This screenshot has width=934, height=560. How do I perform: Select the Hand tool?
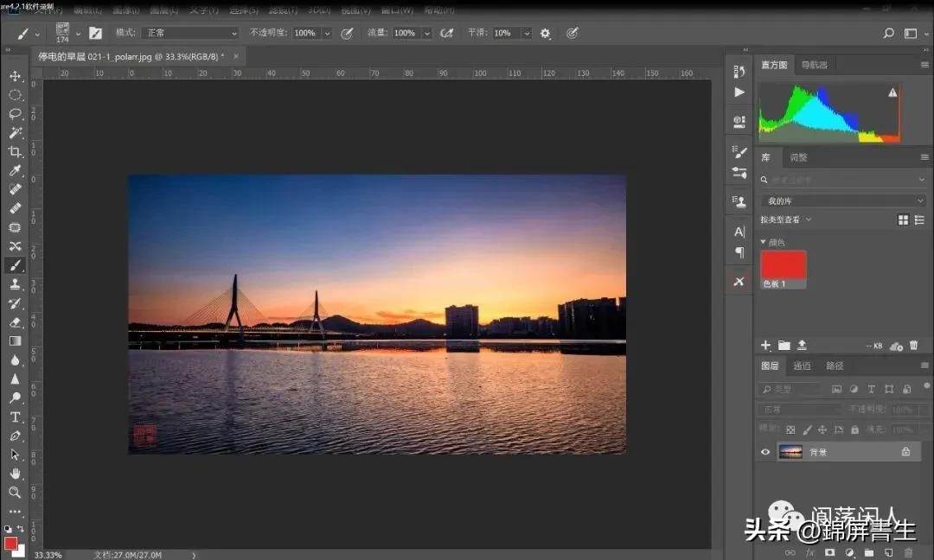point(15,473)
